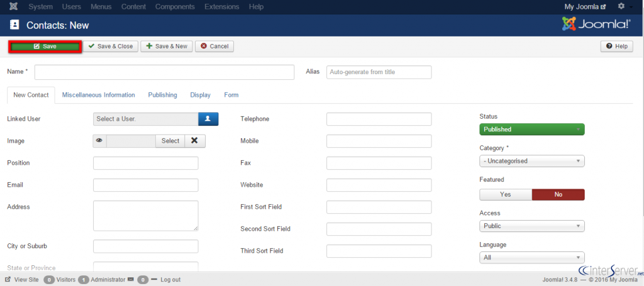Open the Extensions menu

click(x=222, y=6)
